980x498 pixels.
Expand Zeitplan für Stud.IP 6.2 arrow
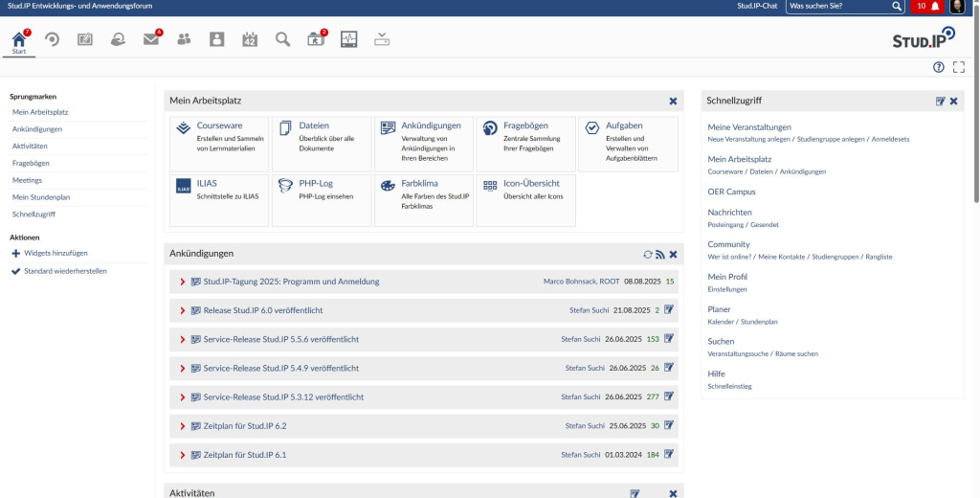coord(183,426)
